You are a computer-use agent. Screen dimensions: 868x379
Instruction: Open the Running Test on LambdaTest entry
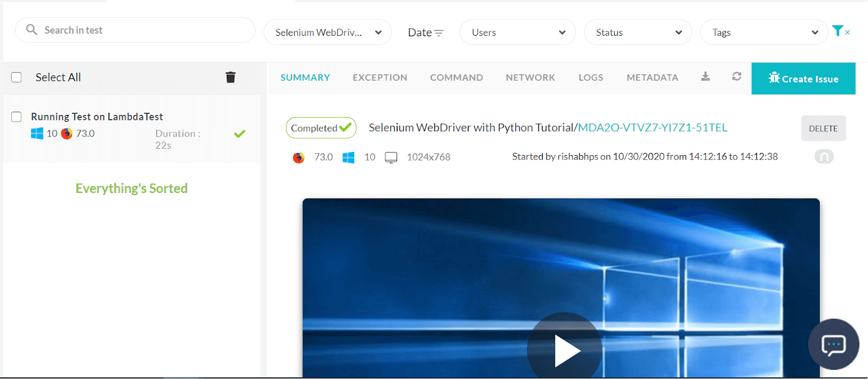132,129
